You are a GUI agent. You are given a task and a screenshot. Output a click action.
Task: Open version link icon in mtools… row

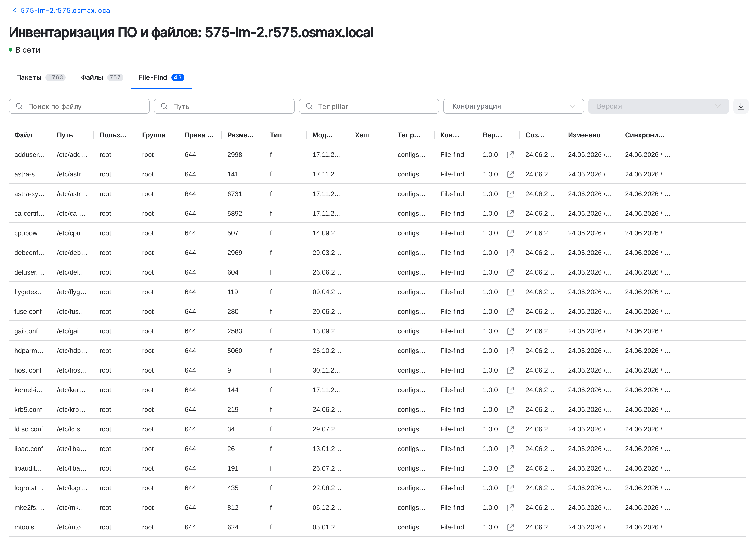[x=510, y=528]
